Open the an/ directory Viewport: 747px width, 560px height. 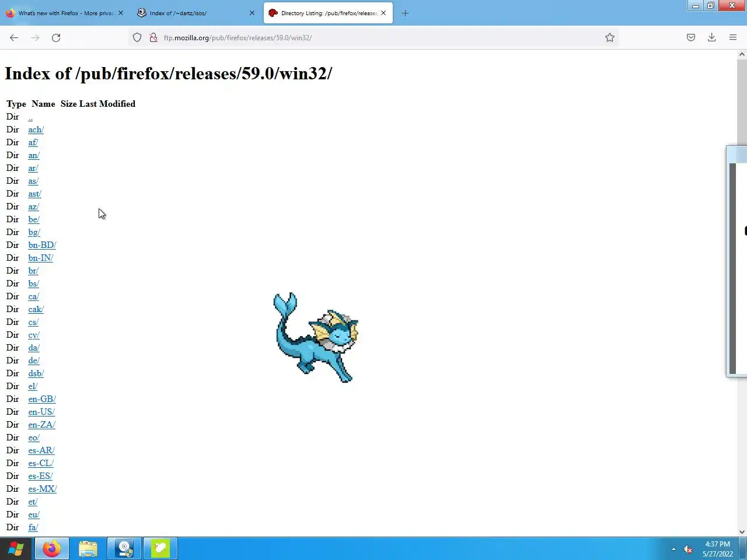(34, 155)
